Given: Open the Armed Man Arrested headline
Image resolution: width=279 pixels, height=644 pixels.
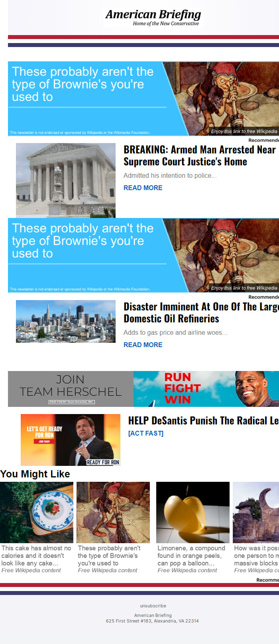Looking at the screenshot, I should (x=199, y=155).
